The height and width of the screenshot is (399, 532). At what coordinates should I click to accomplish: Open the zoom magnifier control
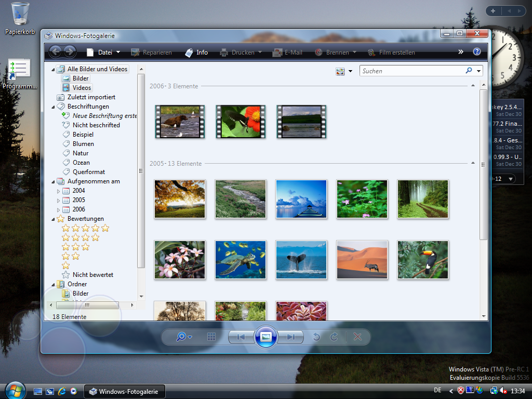click(x=183, y=337)
